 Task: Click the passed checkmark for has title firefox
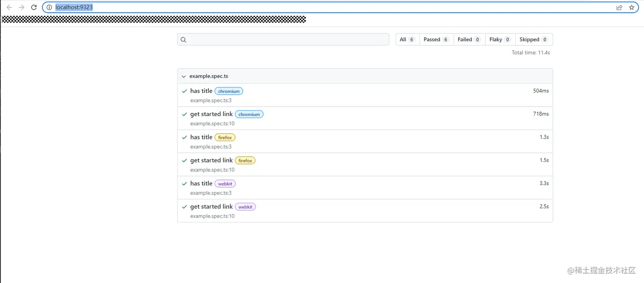pyautogui.click(x=184, y=137)
